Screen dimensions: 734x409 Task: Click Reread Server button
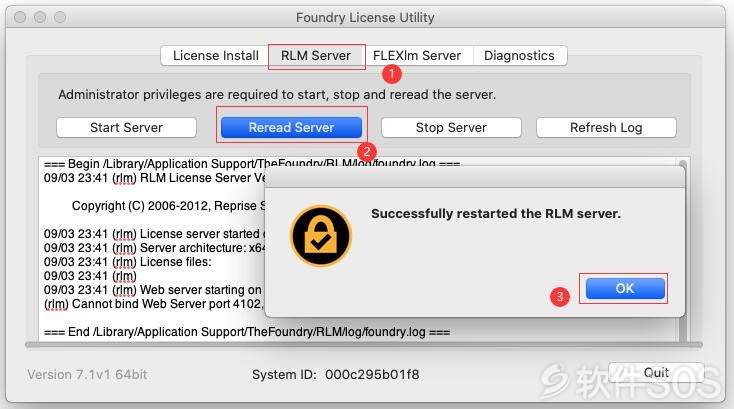pos(291,127)
